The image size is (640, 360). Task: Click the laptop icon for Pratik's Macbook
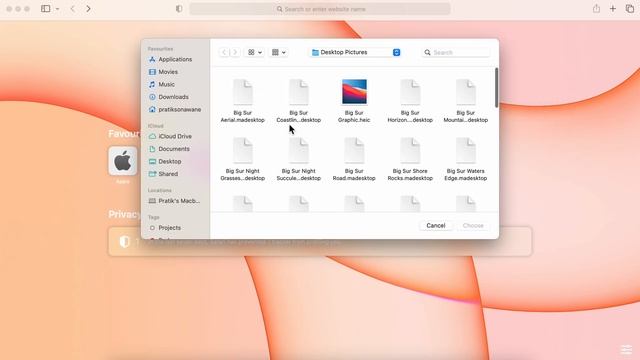[152, 201]
